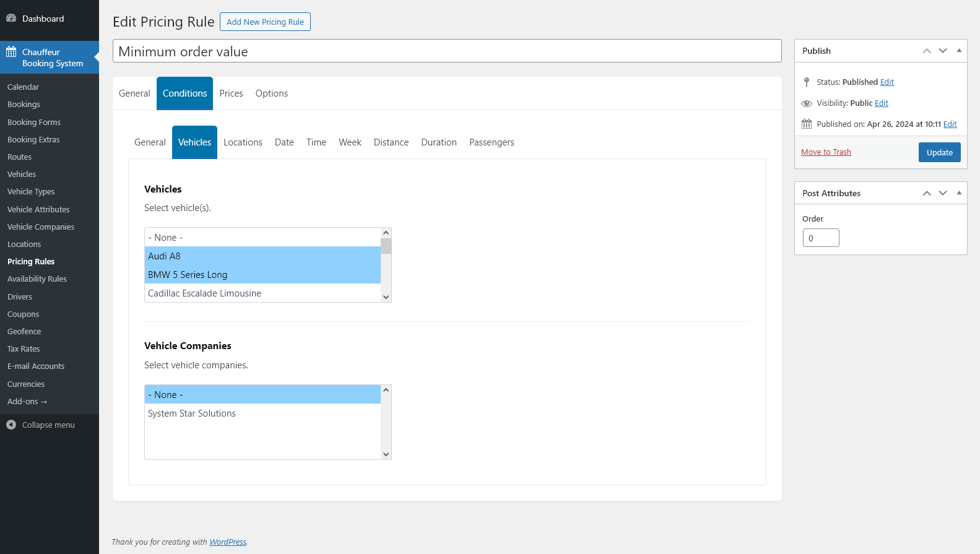This screenshot has width=980, height=554.
Task: Move Post Attributes panel down
Action: (x=943, y=193)
